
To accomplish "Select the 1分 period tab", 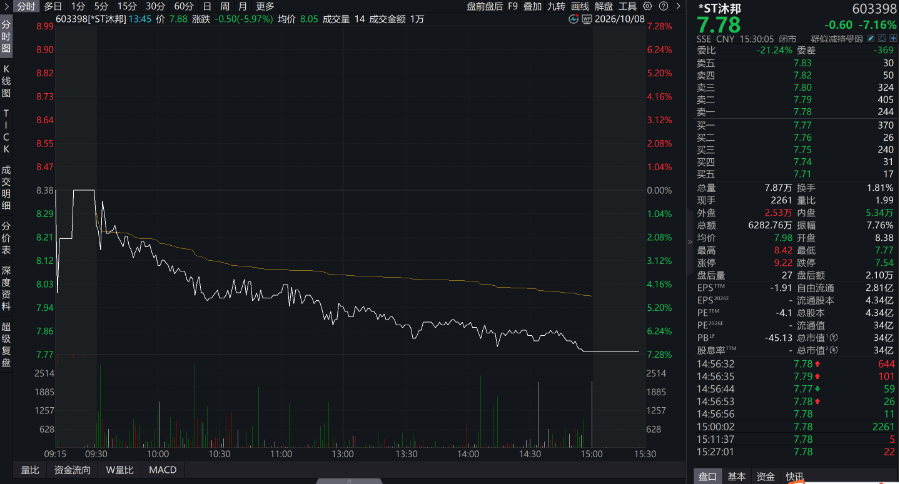I will (x=79, y=6).
